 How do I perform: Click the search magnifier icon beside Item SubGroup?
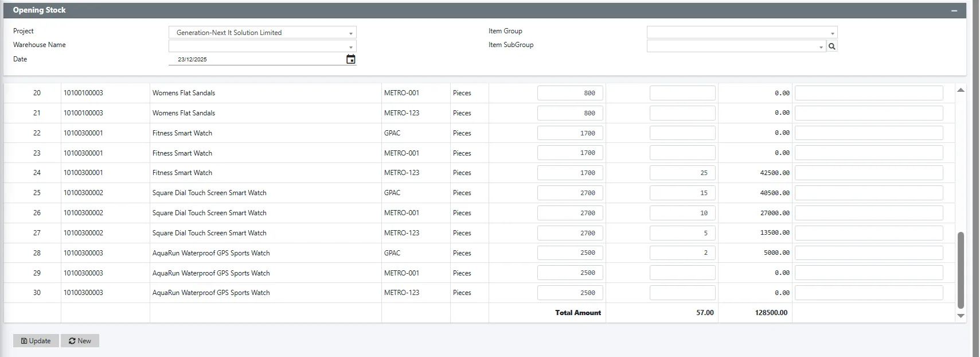[x=832, y=46]
